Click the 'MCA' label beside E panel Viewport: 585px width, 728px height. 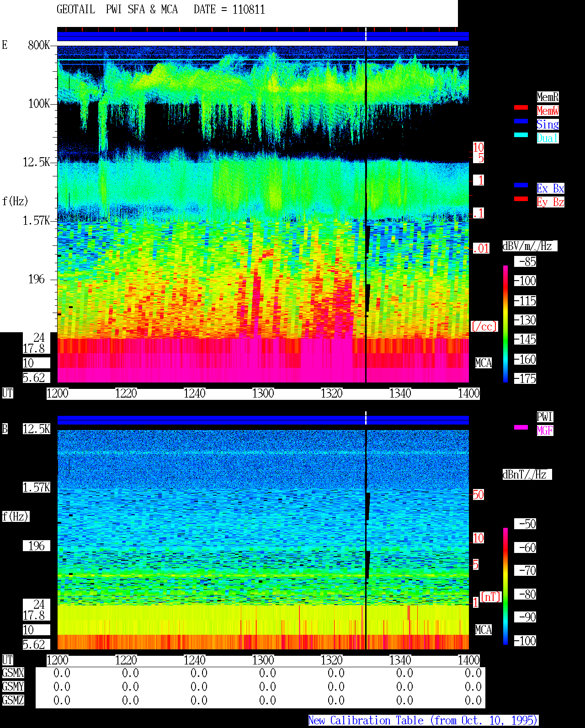[x=483, y=363]
